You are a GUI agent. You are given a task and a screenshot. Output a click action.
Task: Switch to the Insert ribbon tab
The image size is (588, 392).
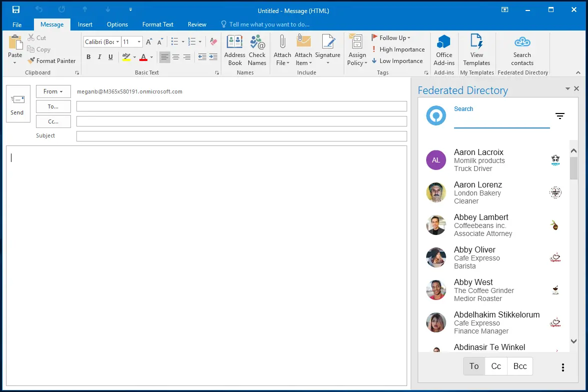tap(85, 24)
